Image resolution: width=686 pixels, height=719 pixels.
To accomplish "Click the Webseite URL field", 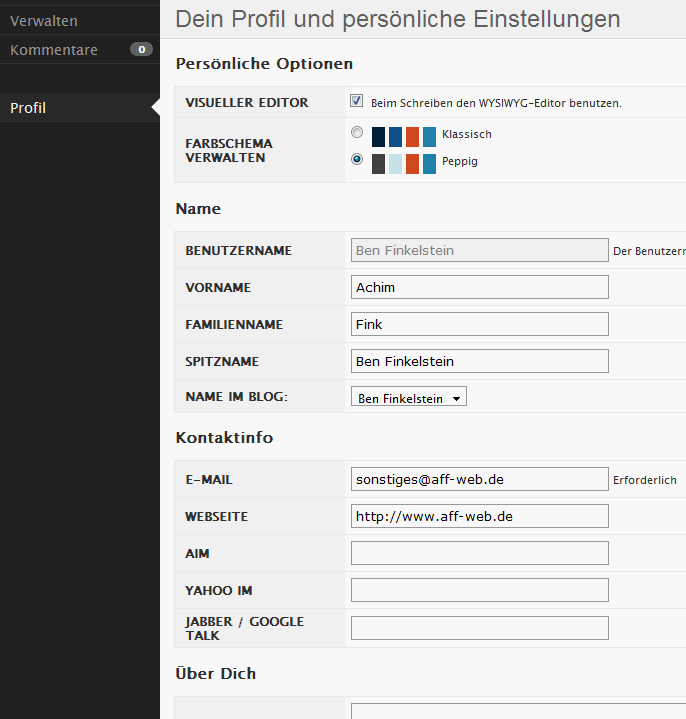I will (479, 516).
